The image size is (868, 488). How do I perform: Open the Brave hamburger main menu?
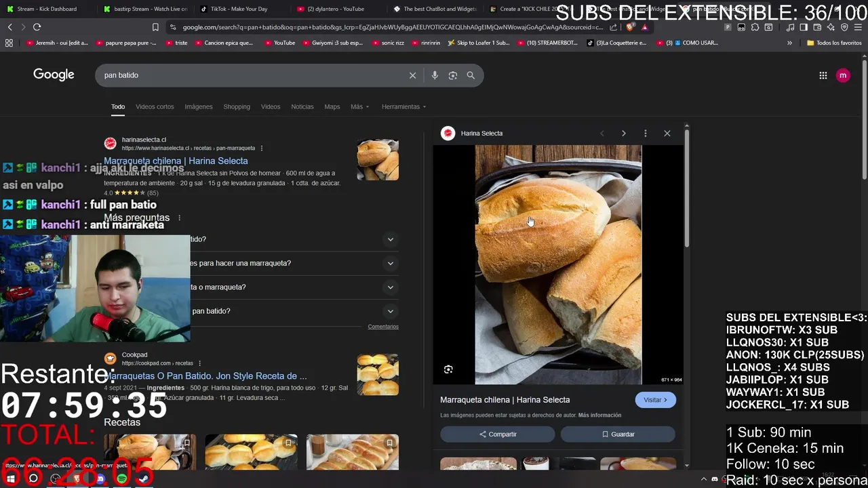click(x=858, y=27)
